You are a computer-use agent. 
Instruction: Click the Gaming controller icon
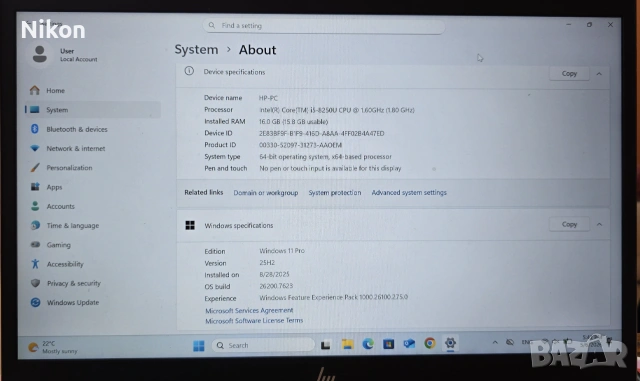tap(36, 244)
